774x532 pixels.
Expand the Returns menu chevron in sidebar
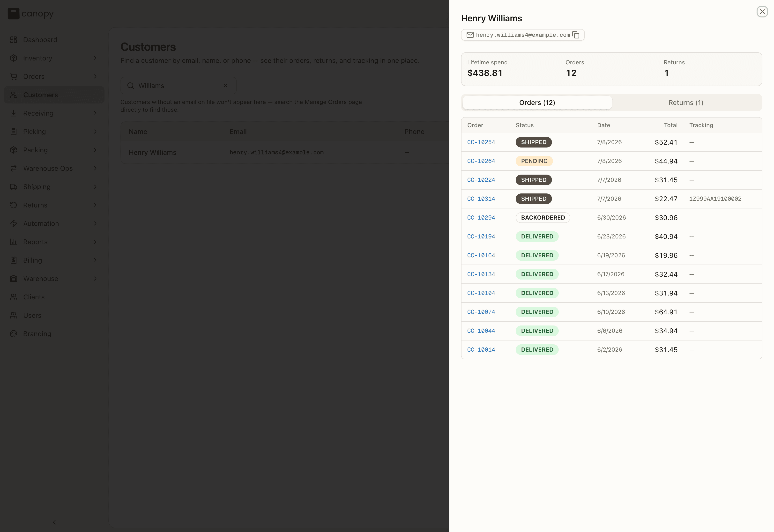click(95, 205)
